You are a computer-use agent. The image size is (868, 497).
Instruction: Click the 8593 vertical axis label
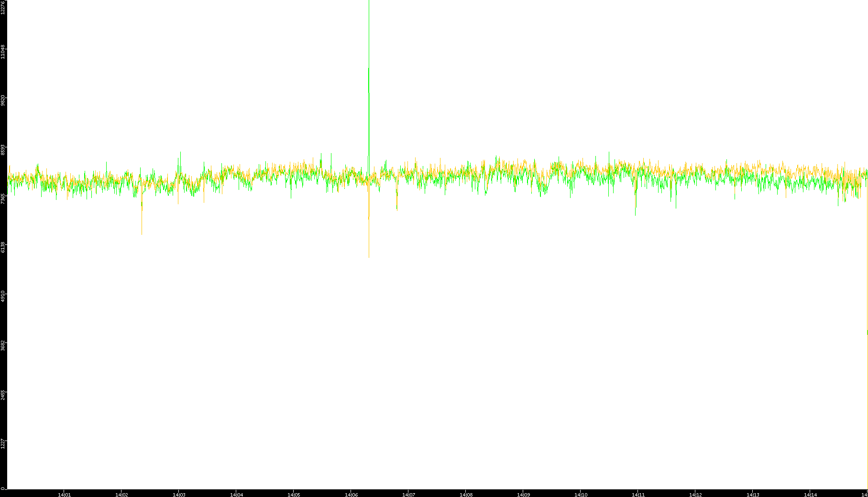pos(3,149)
